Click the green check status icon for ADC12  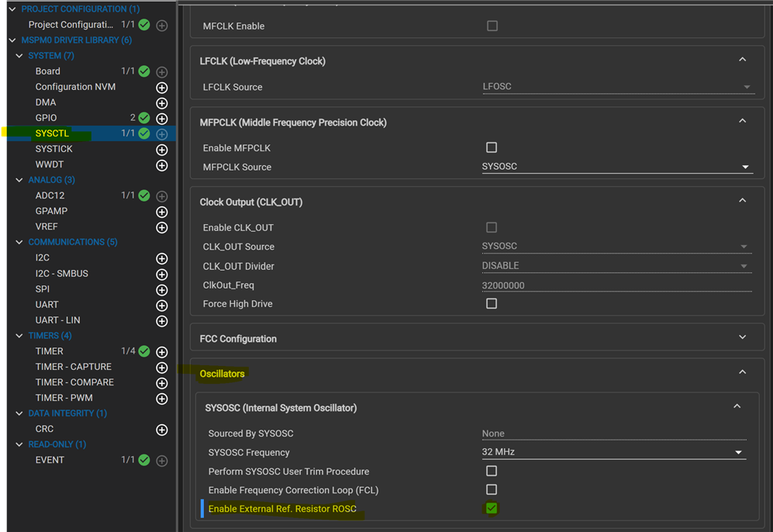pos(144,195)
